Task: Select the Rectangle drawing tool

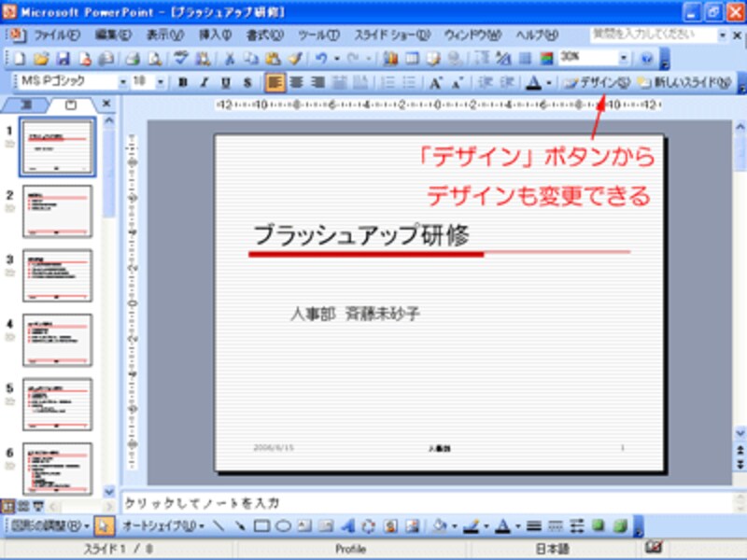Action: tap(261, 525)
